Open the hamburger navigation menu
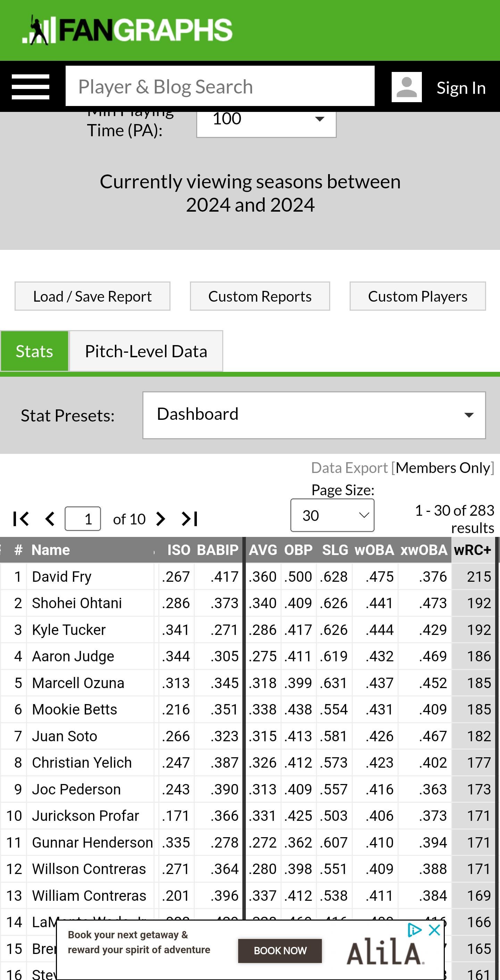500x980 pixels. [x=31, y=87]
